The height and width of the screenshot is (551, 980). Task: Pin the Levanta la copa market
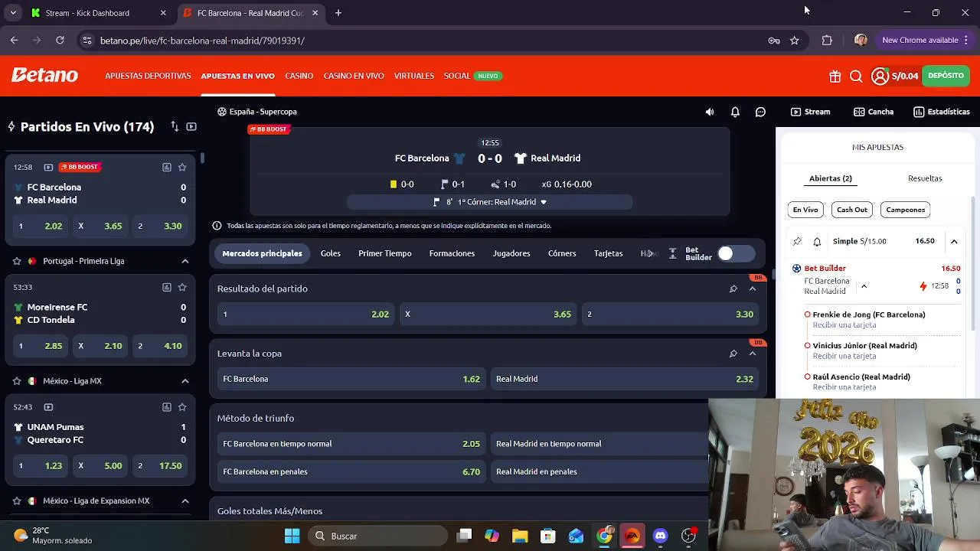[x=733, y=354]
